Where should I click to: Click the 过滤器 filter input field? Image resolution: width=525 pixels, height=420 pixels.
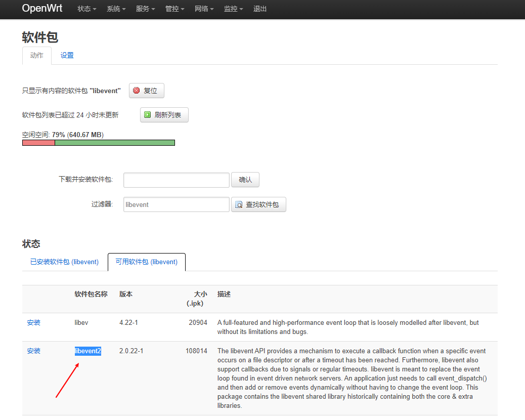(x=176, y=204)
